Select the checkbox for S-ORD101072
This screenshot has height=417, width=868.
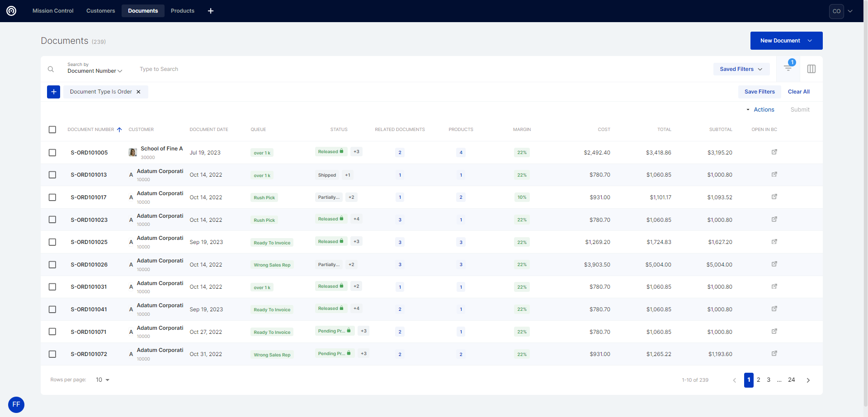(52, 354)
